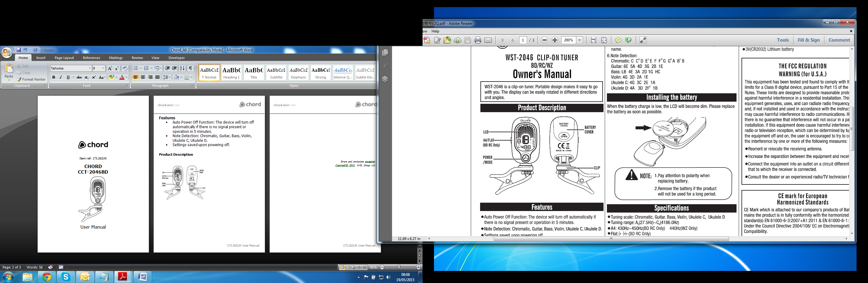Image resolution: width=868 pixels, height=283 pixels.
Task: Open the Fill & Sign pane
Action: (809, 40)
